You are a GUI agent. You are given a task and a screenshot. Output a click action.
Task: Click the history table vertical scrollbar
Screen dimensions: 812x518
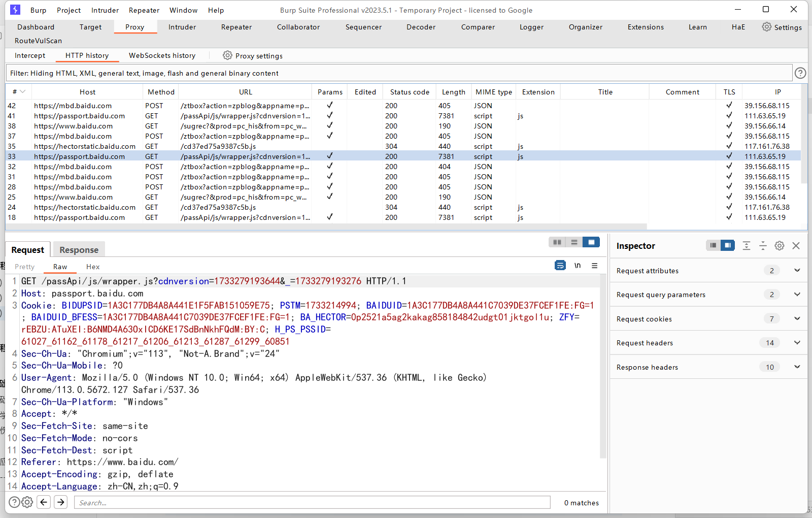click(804, 142)
